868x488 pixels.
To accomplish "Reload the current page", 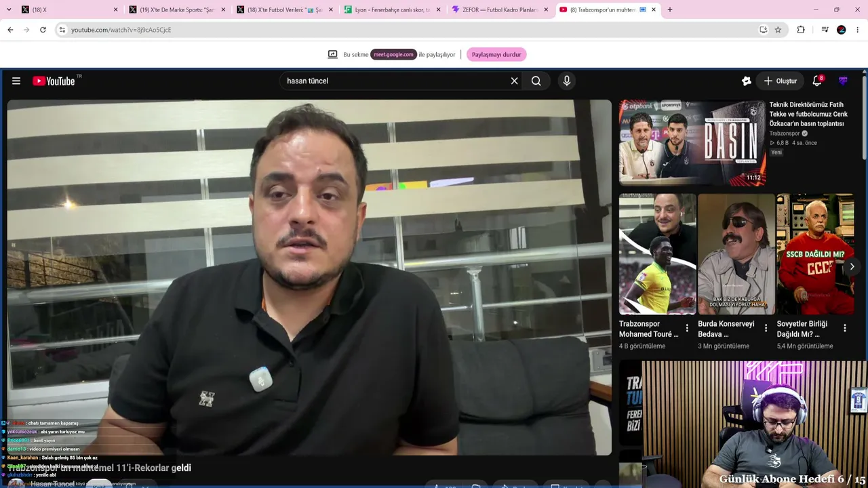I will point(43,30).
